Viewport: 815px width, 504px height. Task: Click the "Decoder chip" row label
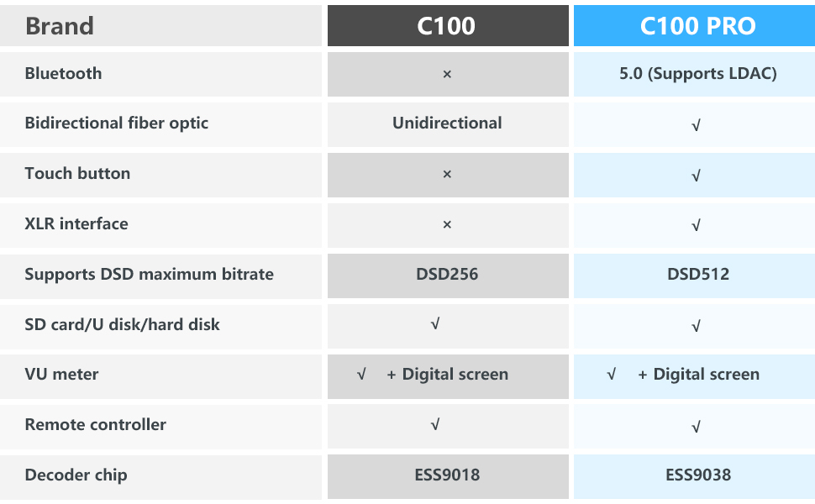(x=76, y=475)
